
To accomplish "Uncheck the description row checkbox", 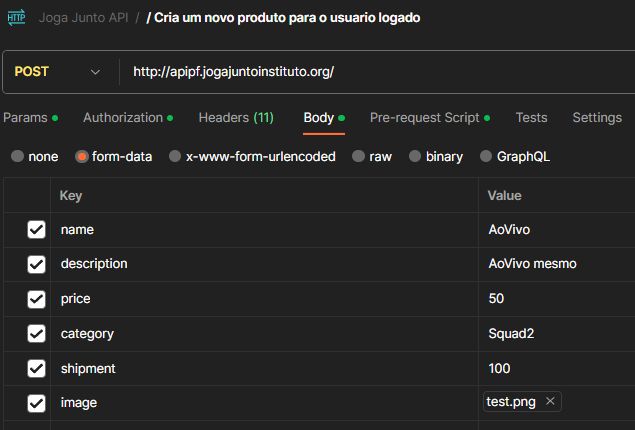I will (x=36, y=264).
